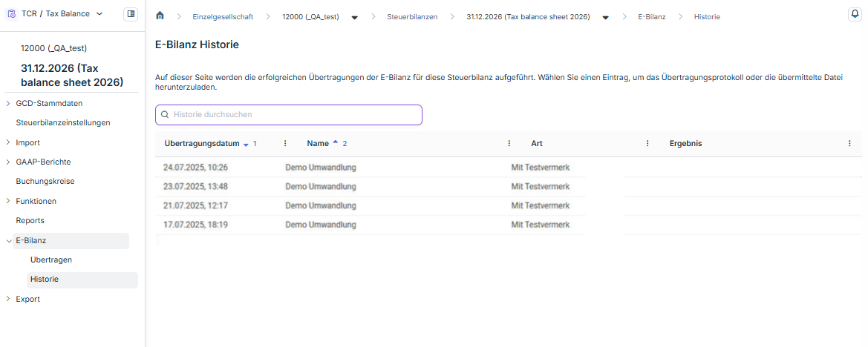Select Historie under E-Bilanz
Screen dimensions: 868x347
tap(82, 280)
